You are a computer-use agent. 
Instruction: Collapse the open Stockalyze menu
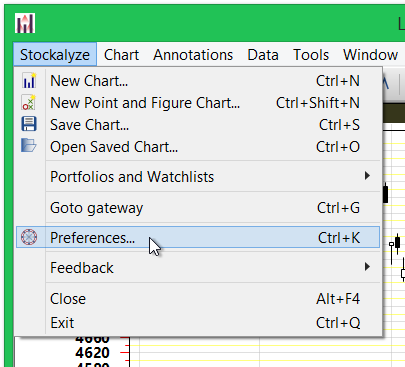click(x=55, y=55)
